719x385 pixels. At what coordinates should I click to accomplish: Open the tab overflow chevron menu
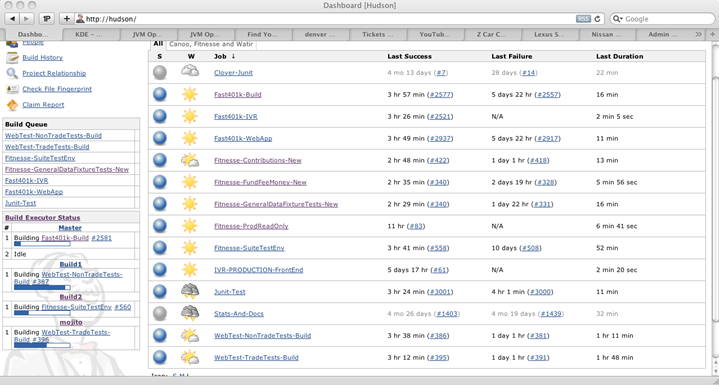coord(698,34)
